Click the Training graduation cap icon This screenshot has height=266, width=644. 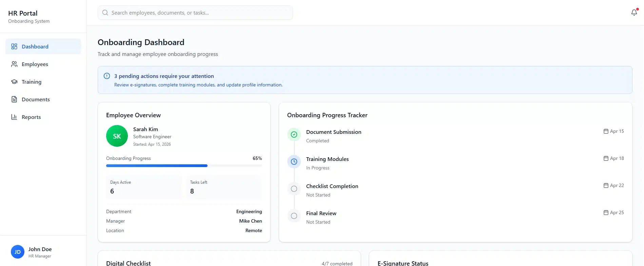click(x=14, y=82)
